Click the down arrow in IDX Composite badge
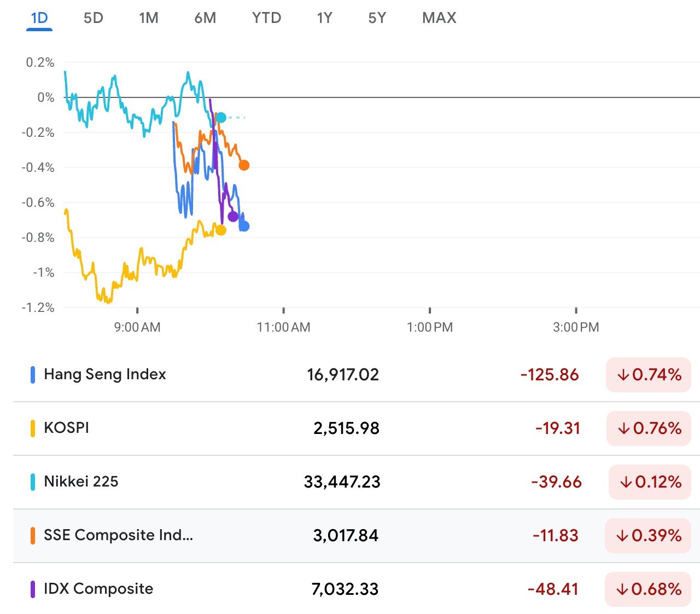The height and width of the screenshot is (614, 700). pos(622,590)
